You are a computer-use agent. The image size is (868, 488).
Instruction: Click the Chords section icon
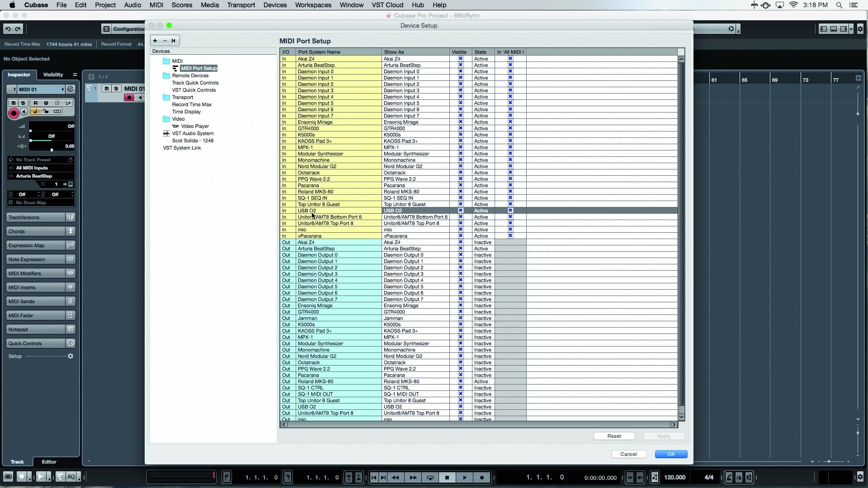pyautogui.click(x=71, y=231)
